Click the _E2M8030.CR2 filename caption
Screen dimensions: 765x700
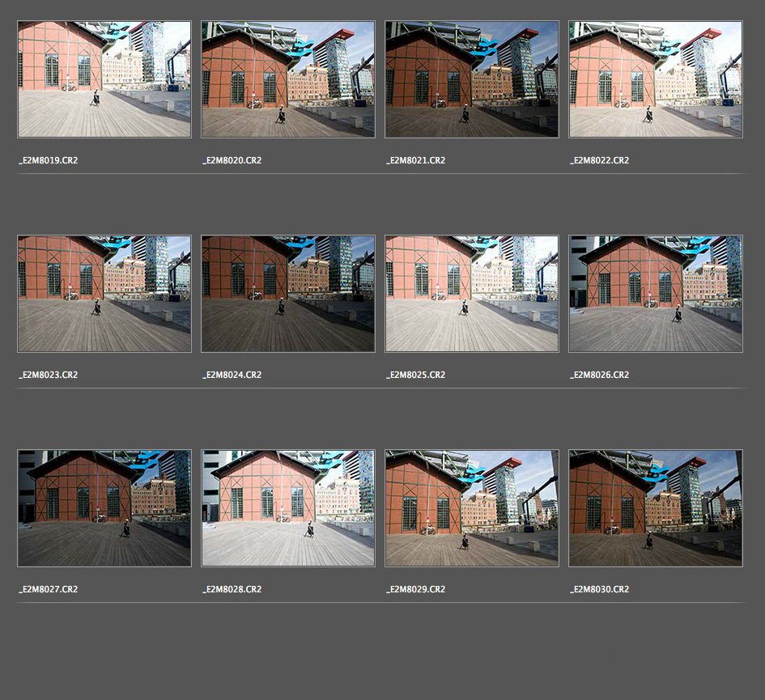pyautogui.click(x=600, y=589)
